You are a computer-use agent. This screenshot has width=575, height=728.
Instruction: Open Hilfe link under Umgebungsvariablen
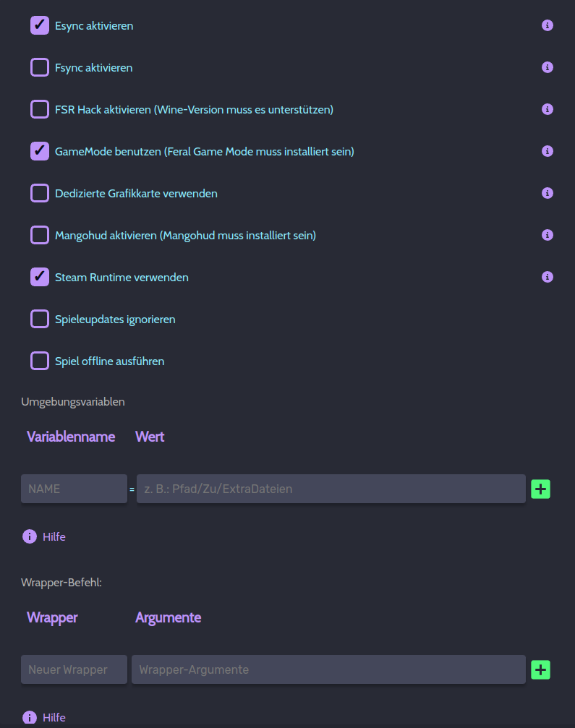coord(54,537)
